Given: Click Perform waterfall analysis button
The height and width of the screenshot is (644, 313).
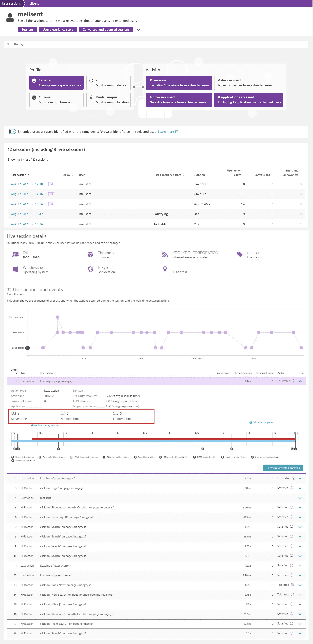Looking at the screenshot, I should [283, 468].
